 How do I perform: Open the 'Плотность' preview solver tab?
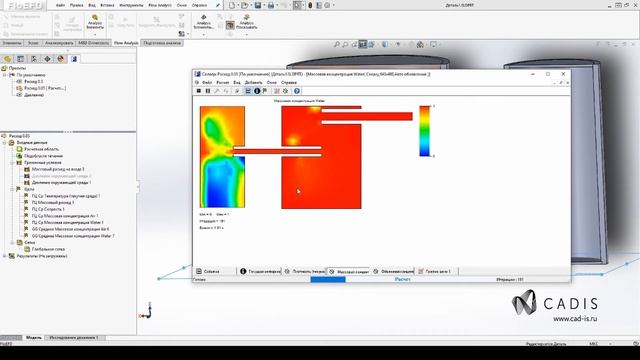coord(304,271)
